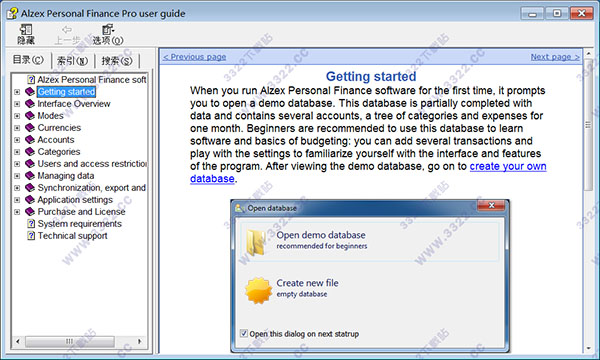Click the folder icon beside Open demo database
The width and height of the screenshot is (600, 360).
coord(256,242)
